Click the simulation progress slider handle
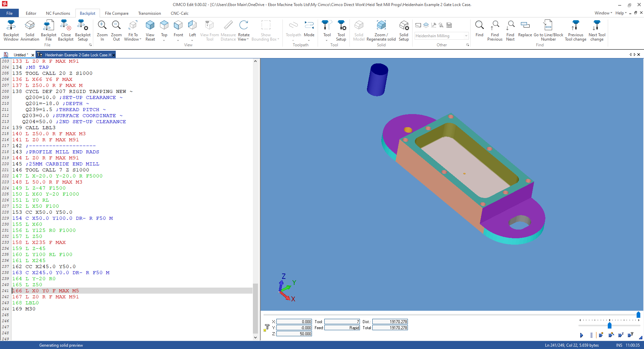The height and width of the screenshot is (349, 644). [x=638, y=315]
